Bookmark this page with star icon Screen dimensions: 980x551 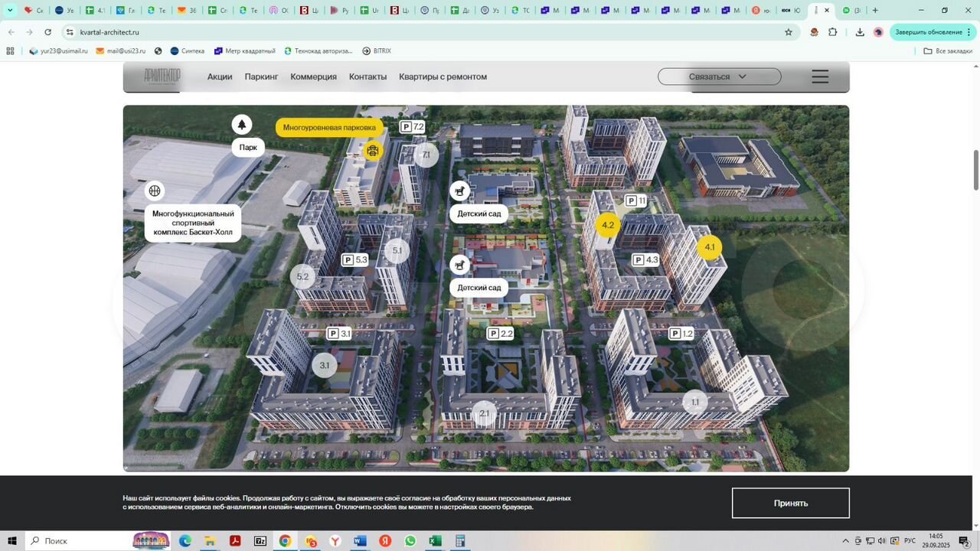[789, 32]
